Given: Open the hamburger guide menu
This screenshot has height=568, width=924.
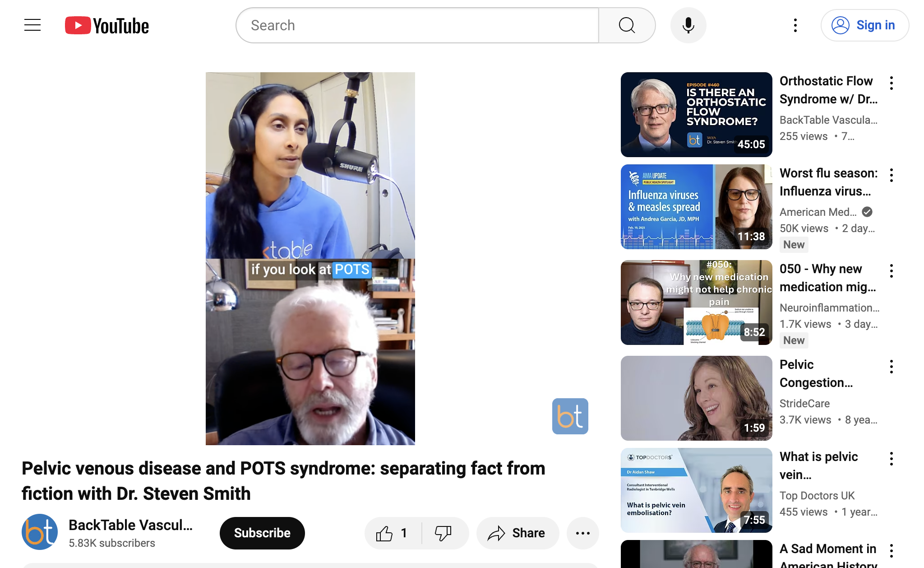Looking at the screenshot, I should coord(32,25).
